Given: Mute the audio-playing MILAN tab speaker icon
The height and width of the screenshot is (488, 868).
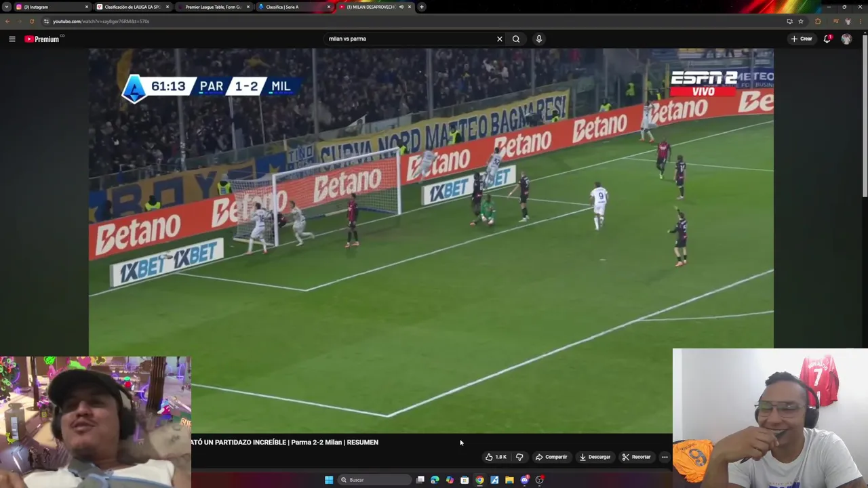Looking at the screenshot, I should coord(401,7).
